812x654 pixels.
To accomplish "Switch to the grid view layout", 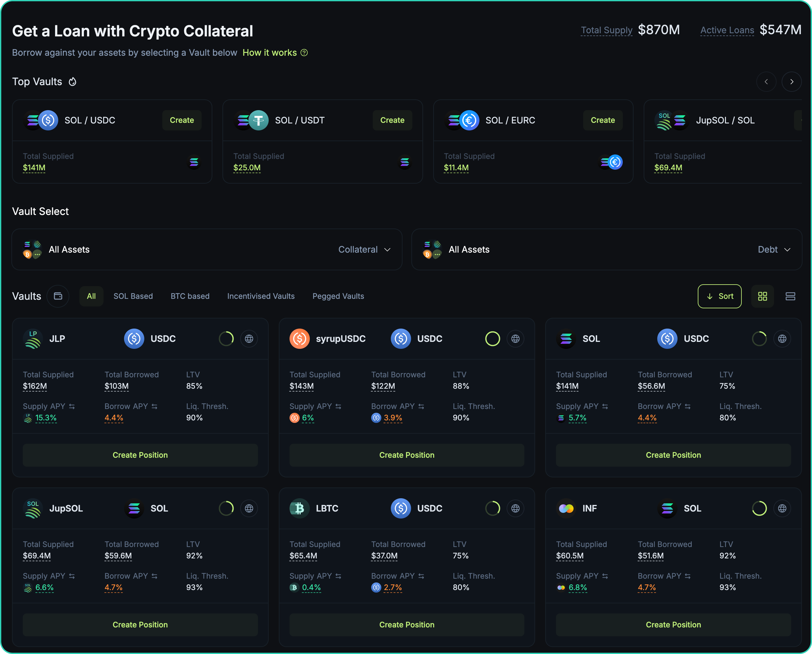I will coord(762,297).
